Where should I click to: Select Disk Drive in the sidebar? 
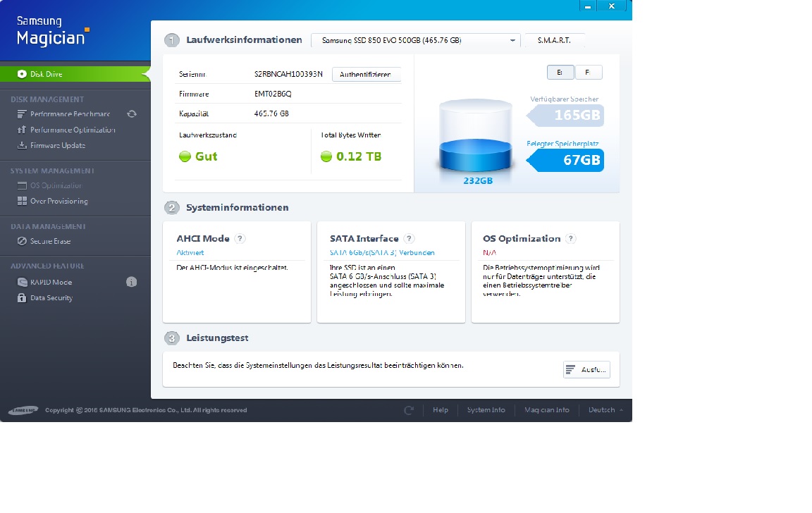pyautogui.click(x=75, y=74)
